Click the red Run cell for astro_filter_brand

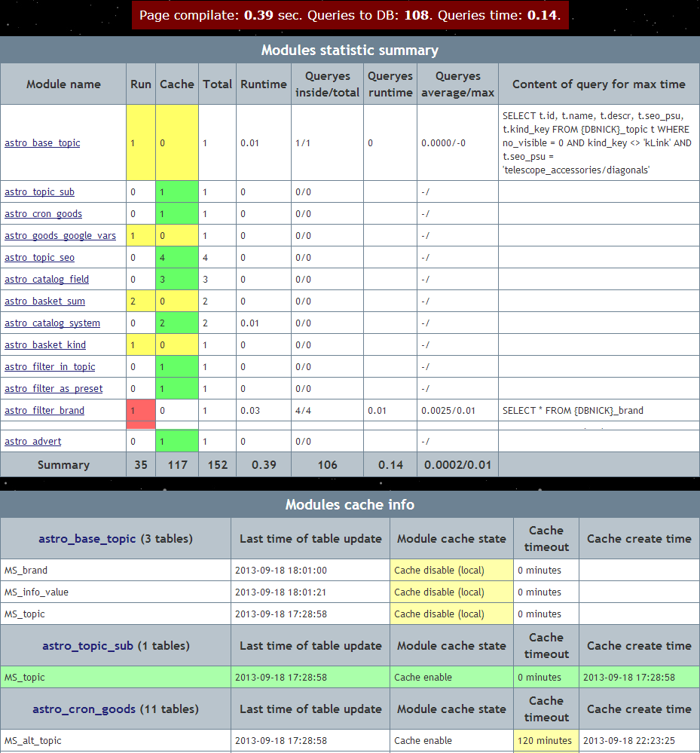point(141,411)
